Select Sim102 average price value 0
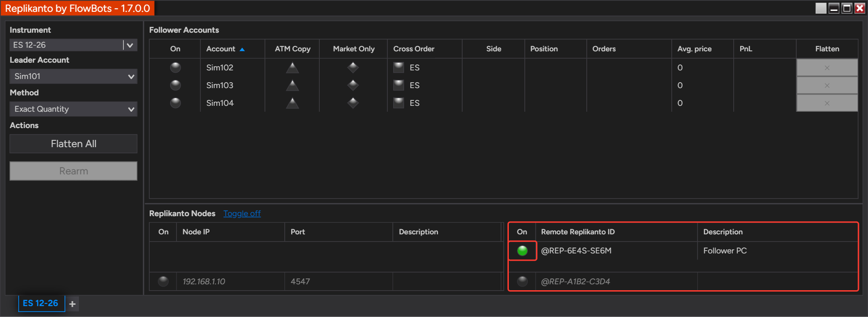The height and width of the screenshot is (317, 868). pos(680,68)
